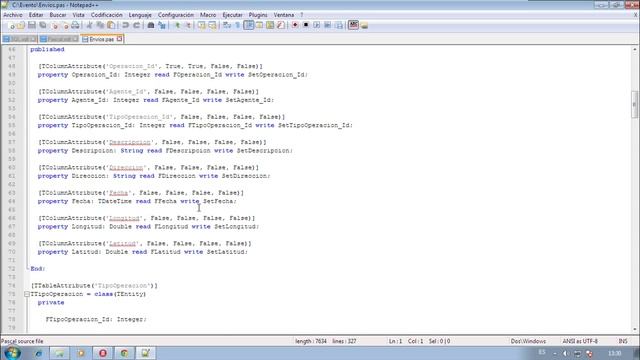The image size is (640, 360).
Task: Create a new file with the New icon
Action: [11, 25]
